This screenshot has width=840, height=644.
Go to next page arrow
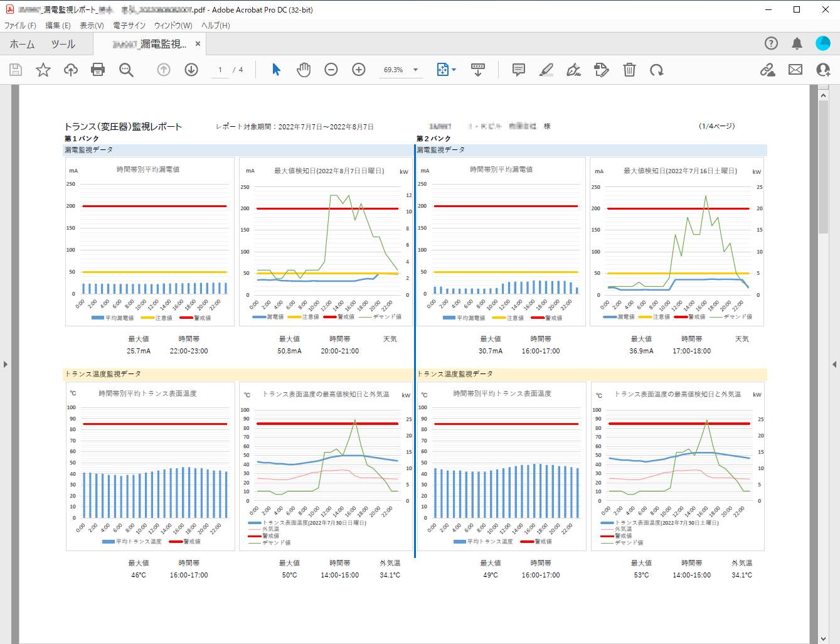(191, 70)
